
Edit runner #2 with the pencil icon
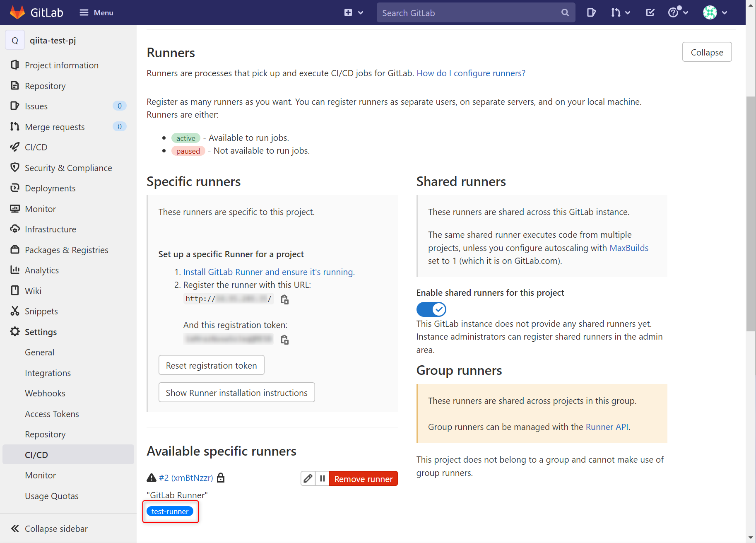click(x=308, y=478)
